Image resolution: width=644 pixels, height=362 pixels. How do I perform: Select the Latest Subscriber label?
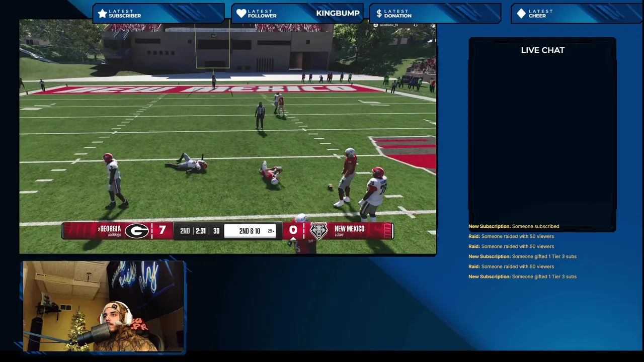pyautogui.click(x=125, y=14)
